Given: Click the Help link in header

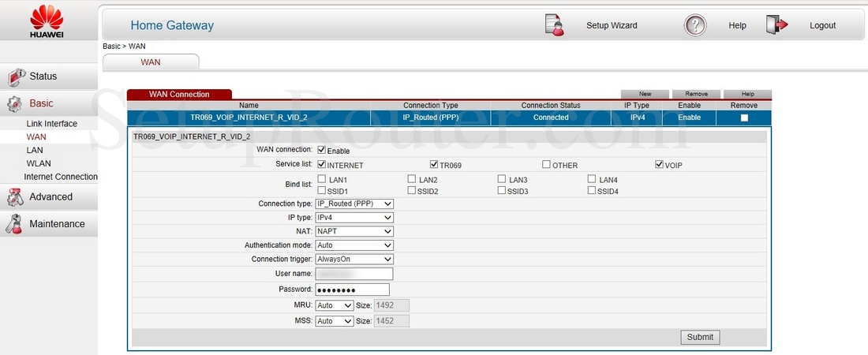Looking at the screenshot, I should (x=737, y=25).
